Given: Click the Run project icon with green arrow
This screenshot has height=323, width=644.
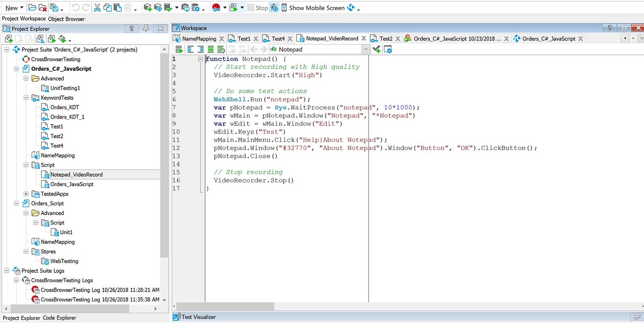Looking at the screenshot, I should pyautogui.click(x=234, y=8).
